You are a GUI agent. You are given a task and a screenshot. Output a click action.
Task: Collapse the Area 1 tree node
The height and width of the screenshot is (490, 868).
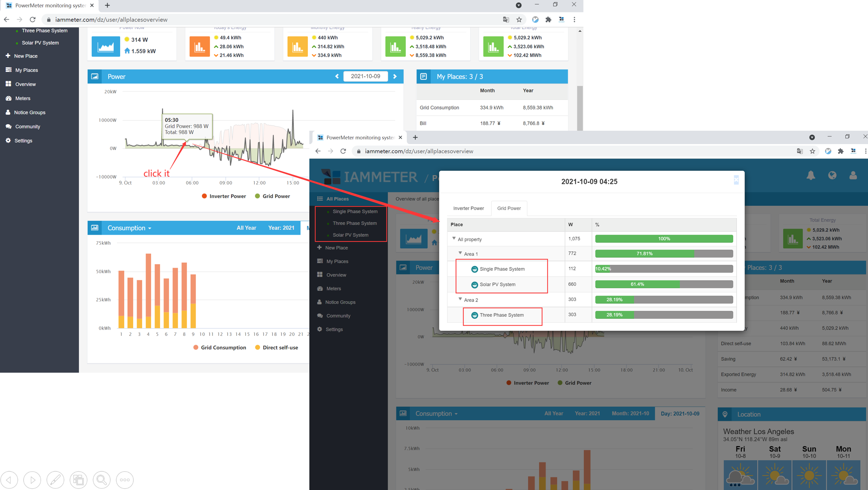coord(460,253)
